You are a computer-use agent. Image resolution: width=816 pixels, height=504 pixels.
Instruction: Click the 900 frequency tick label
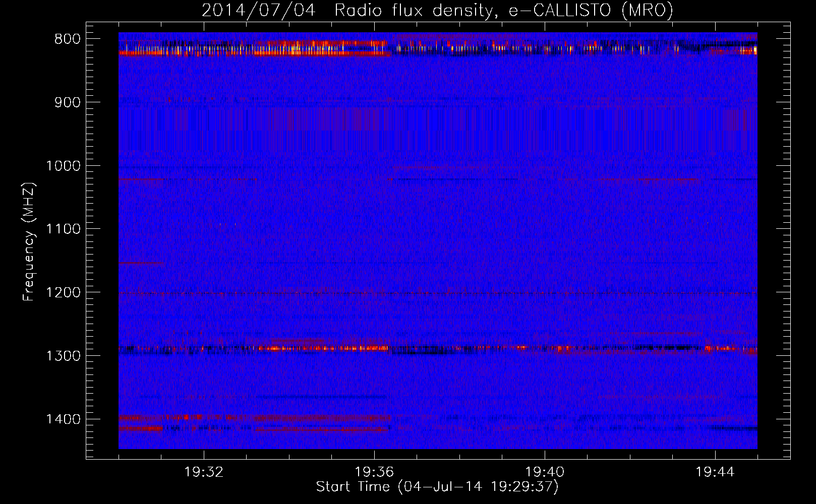click(68, 102)
